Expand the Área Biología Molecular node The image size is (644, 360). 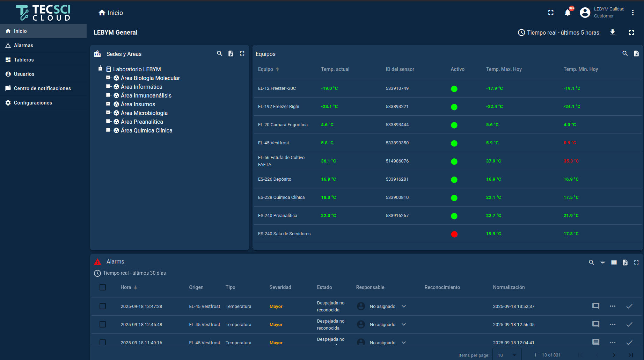108,78
